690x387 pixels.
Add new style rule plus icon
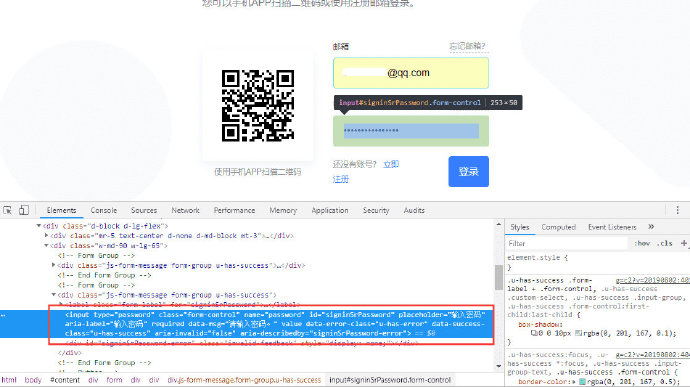point(683,243)
